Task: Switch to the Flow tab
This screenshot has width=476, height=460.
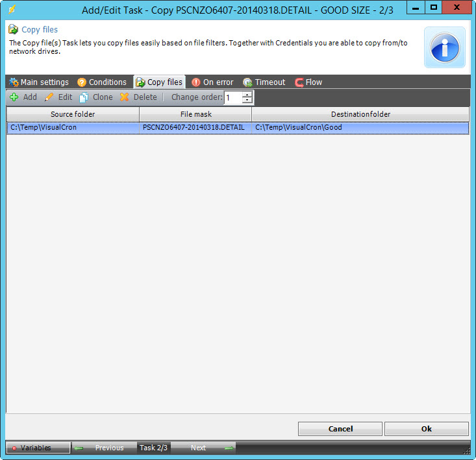Action: coord(308,82)
